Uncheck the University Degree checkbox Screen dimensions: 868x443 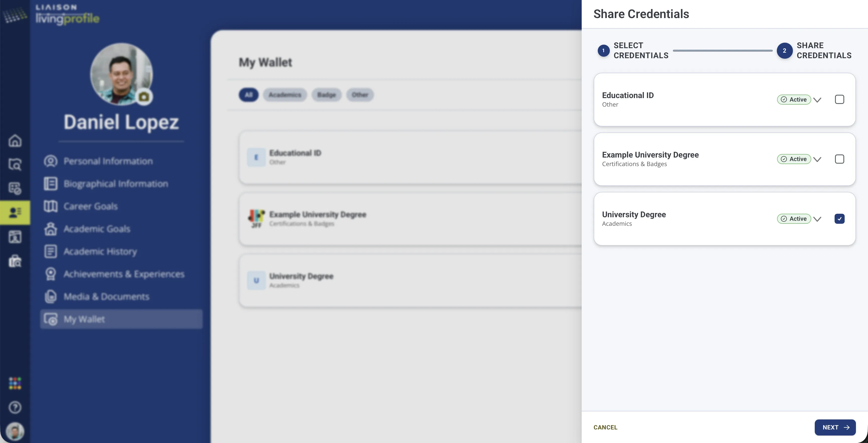tap(839, 219)
